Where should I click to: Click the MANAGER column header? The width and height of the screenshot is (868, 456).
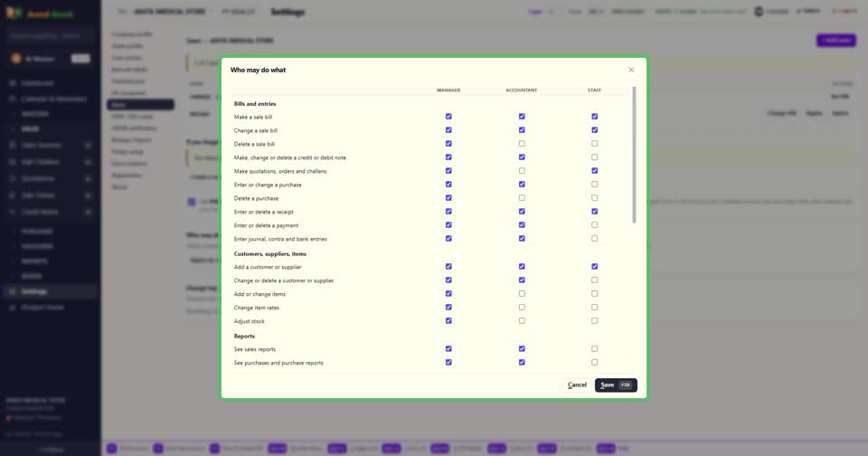pos(448,90)
